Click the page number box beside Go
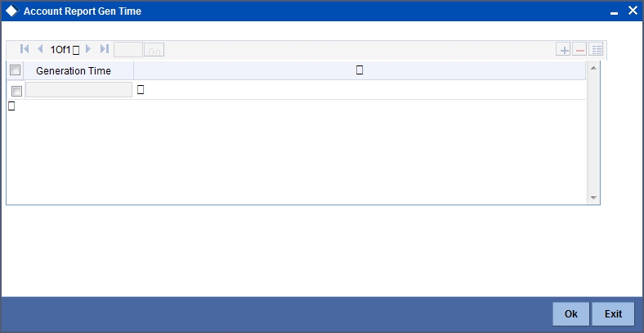 click(128, 49)
